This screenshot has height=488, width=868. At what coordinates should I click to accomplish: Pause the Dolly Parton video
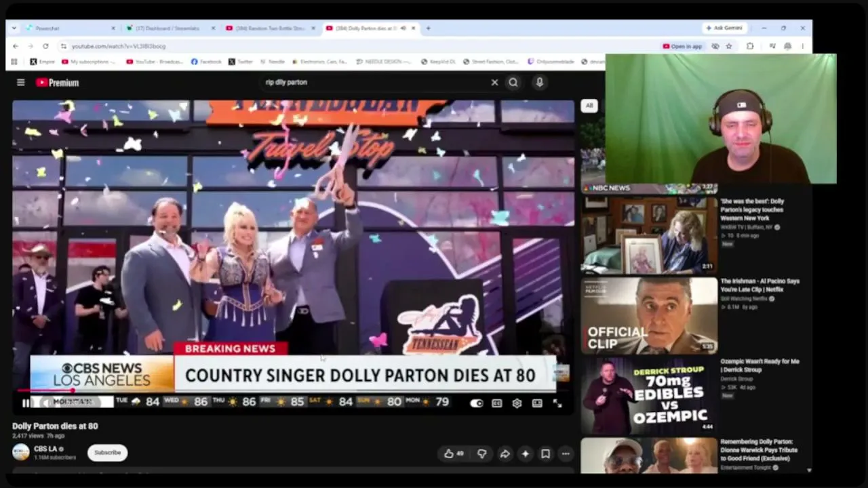[26, 403]
